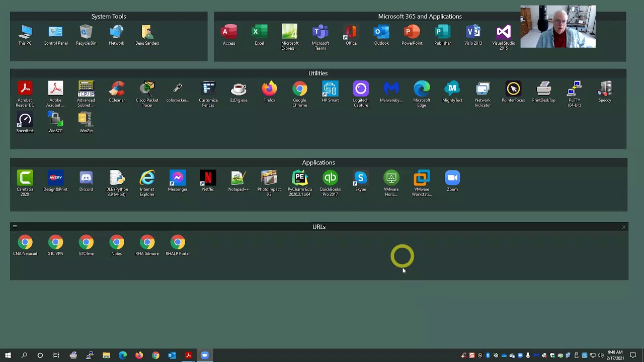Launch WinSCP shortcut
This screenshot has height=362, width=644.
coord(55,123)
